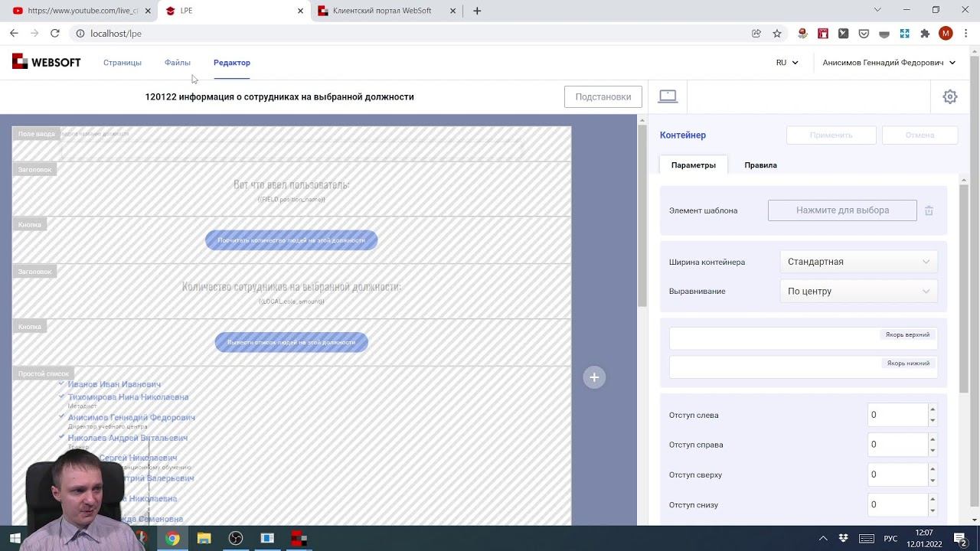Open the browser tab search chevron
Image resolution: width=980 pixels, height=551 pixels.
tap(877, 11)
